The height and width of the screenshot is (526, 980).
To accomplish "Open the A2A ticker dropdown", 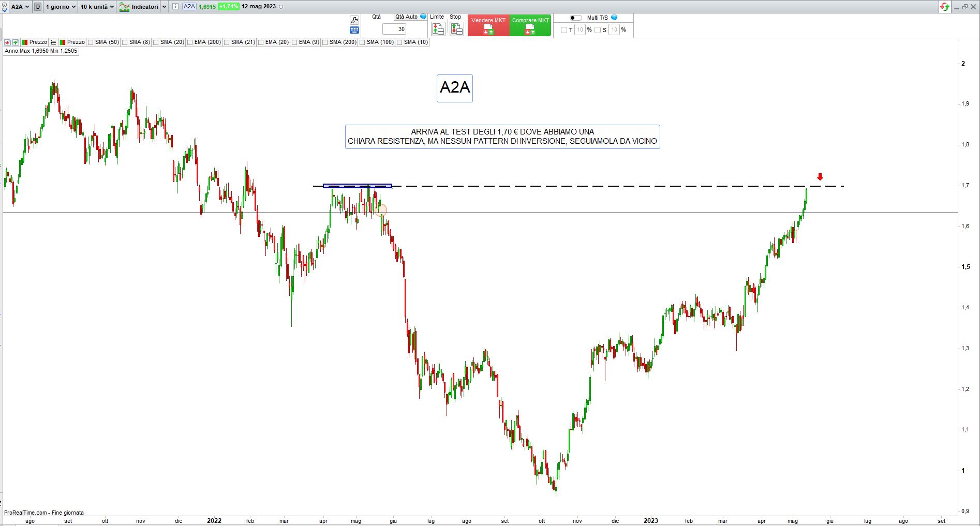I will [20, 7].
